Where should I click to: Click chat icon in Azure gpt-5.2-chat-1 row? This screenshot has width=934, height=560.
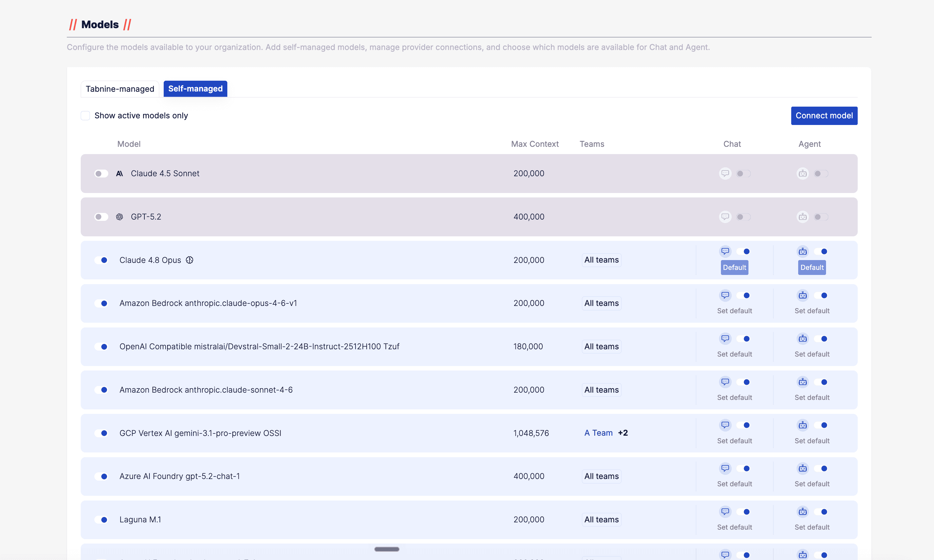[725, 468]
